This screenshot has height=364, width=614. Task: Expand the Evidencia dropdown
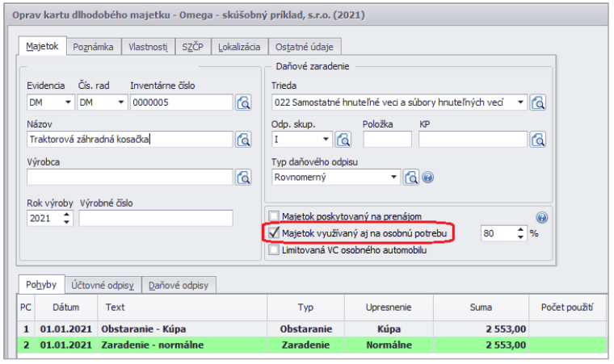point(67,103)
